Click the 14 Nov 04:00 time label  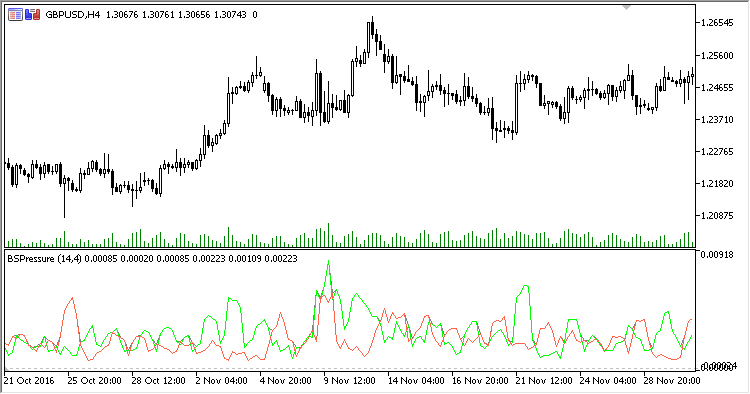click(x=416, y=381)
